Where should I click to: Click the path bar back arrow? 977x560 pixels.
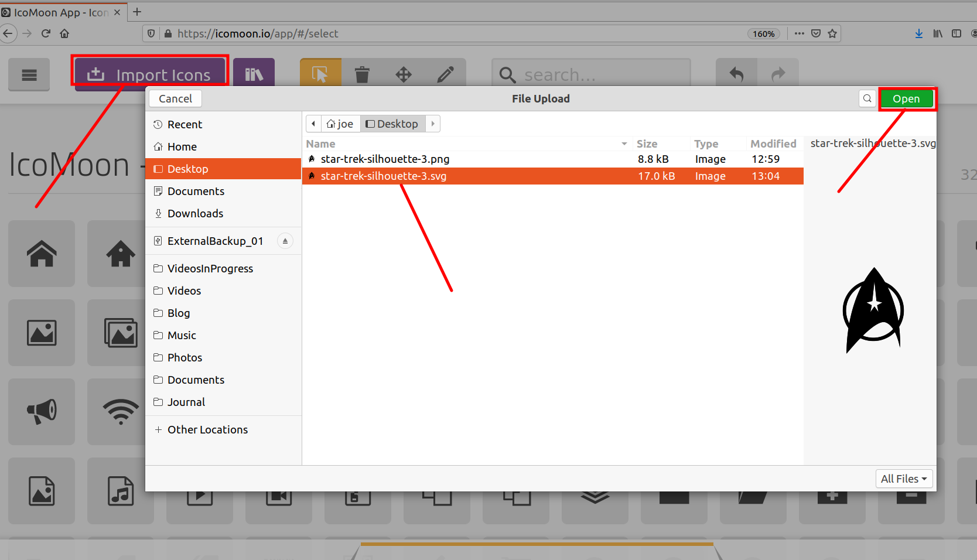313,124
